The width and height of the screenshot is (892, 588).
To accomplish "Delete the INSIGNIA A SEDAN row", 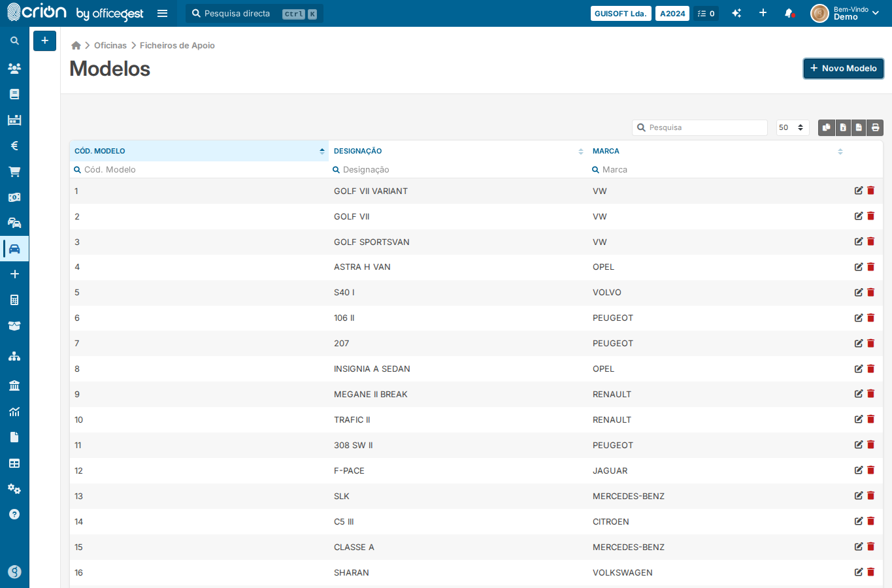I will (x=870, y=368).
